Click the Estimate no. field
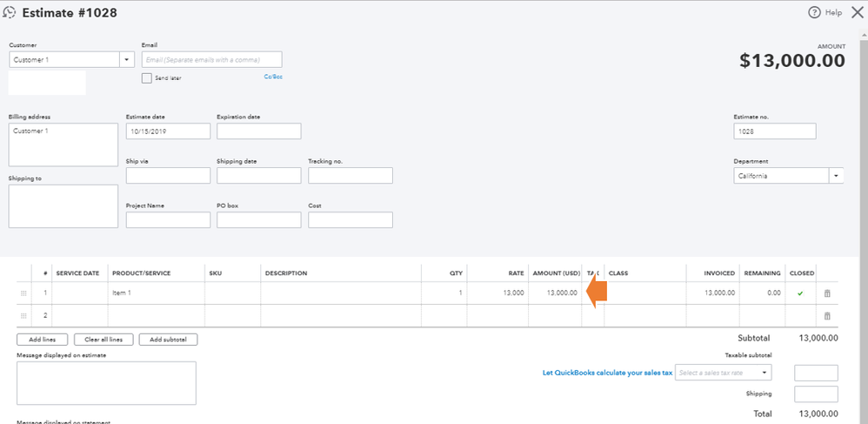This screenshot has width=868, height=424. click(x=775, y=131)
